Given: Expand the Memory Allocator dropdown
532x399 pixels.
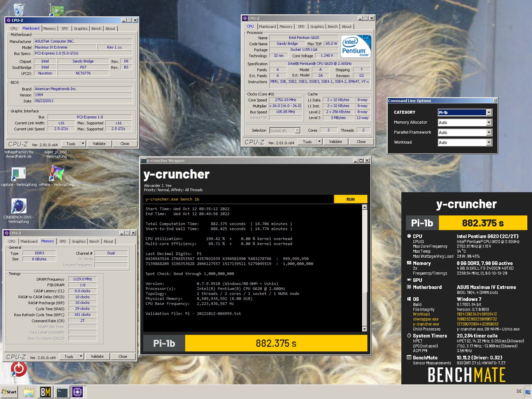Looking at the screenshot, I should pyautogui.click(x=489, y=122).
